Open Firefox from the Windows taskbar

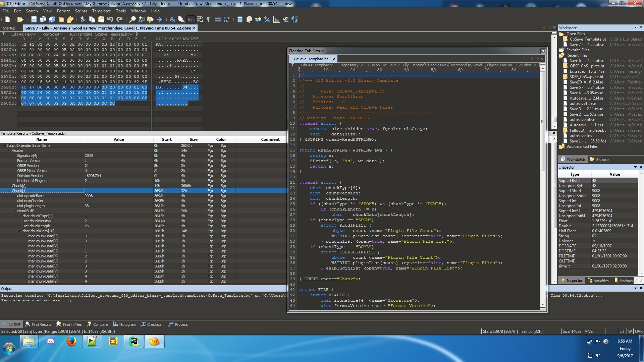pos(71,342)
